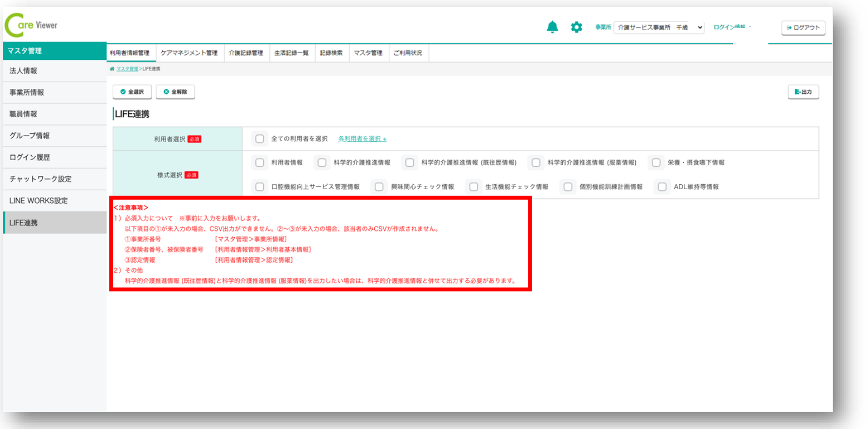The image size is (868, 429).
Task: Enable the 利用者情報 checkbox
Action: coord(260,163)
